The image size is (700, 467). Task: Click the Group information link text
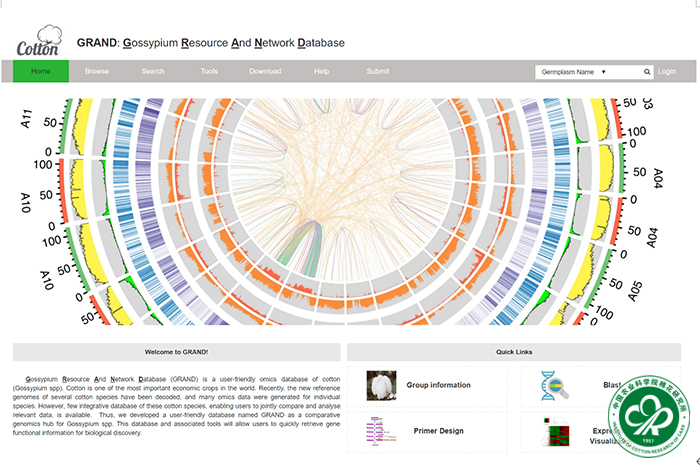(x=438, y=385)
